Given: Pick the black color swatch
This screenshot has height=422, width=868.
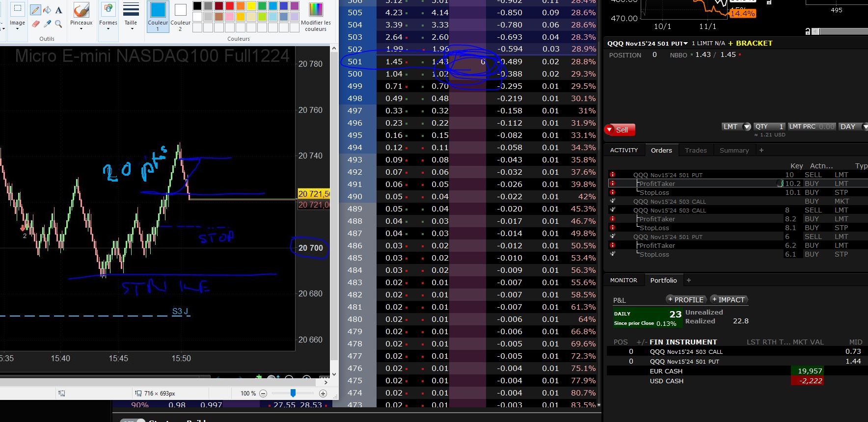Looking at the screenshot, I should click(197, 6).
